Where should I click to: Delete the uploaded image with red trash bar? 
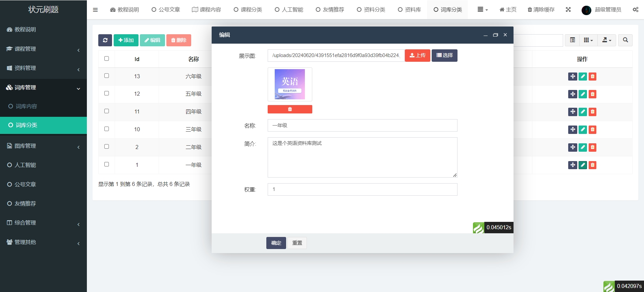290,109
